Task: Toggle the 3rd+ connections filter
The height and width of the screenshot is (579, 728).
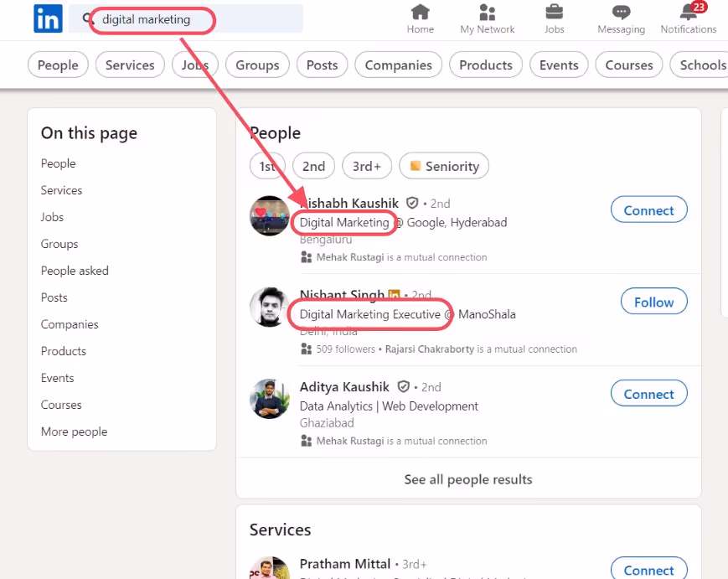Action: coord(366,166)
